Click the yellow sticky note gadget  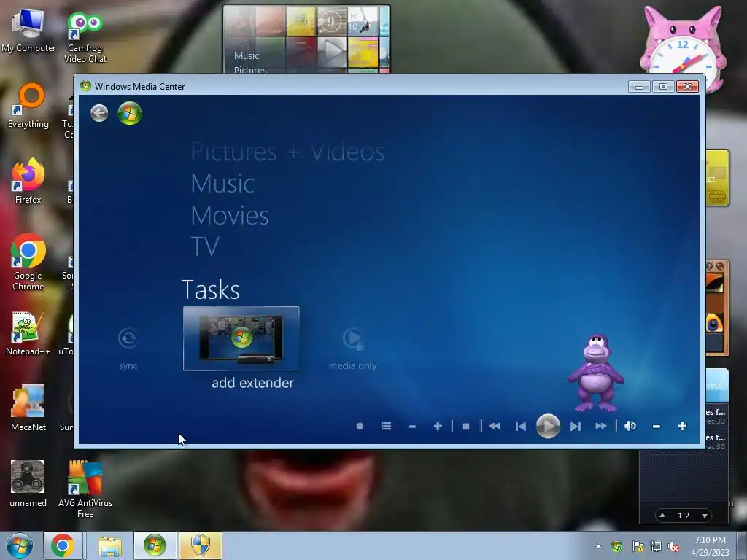pos(717,178)
